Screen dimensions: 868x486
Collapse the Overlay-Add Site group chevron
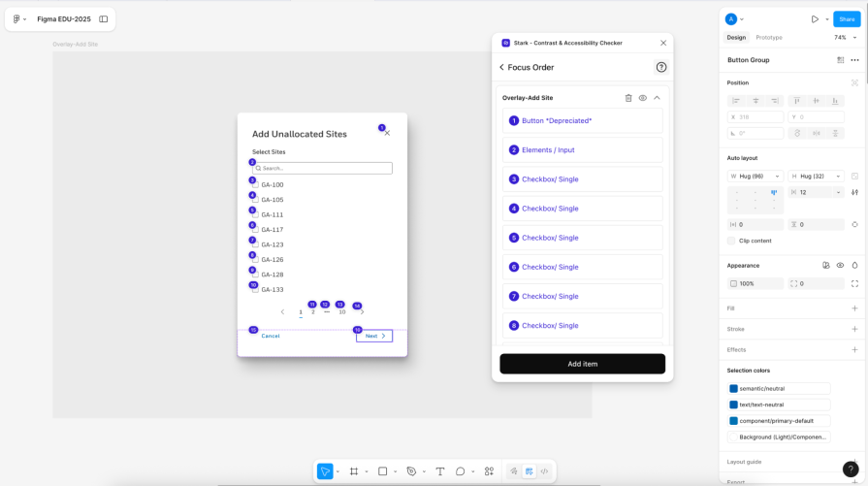(658, 97)
